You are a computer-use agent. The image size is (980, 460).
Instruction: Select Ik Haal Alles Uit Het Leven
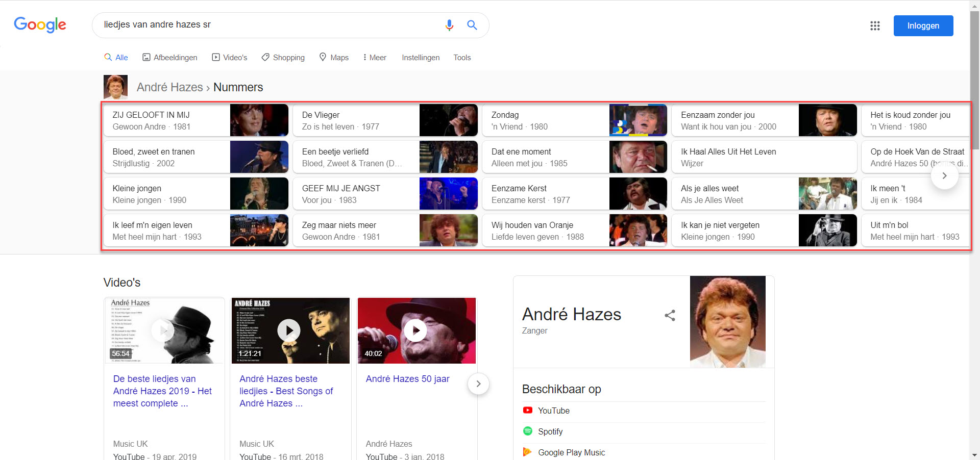tap(764, 157)
